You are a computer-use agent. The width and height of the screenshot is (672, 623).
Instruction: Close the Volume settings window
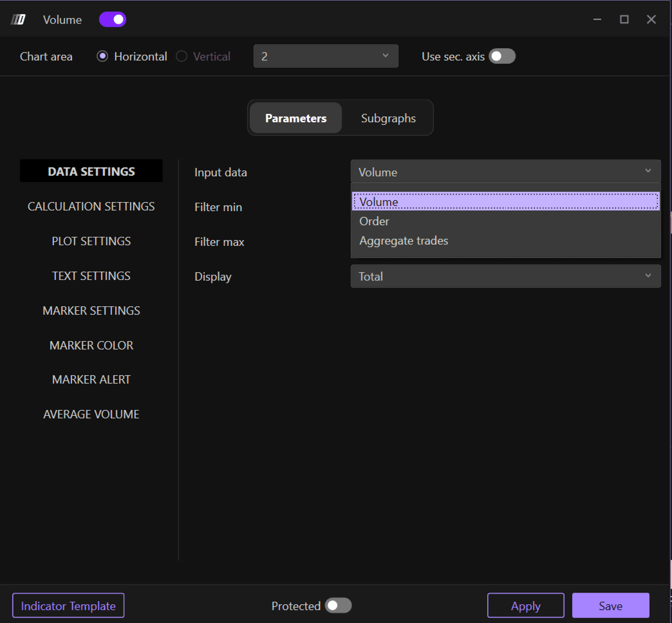651,20
